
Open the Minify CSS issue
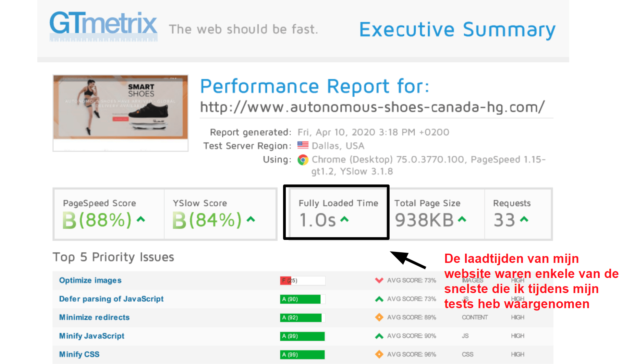80,354
